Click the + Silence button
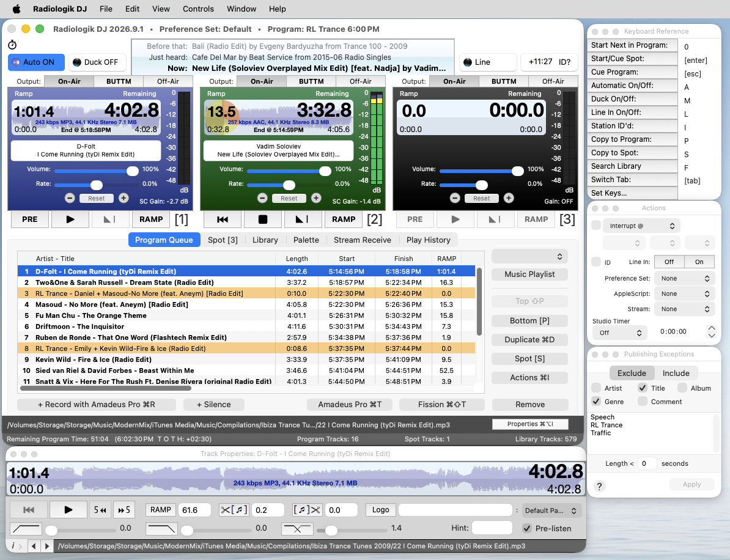This screenshot has width=730, height=560. point(214,405)
